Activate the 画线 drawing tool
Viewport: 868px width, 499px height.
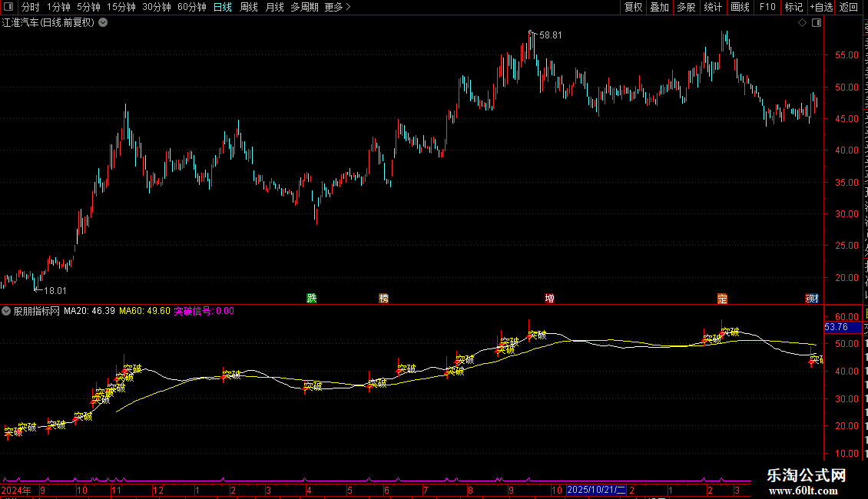click(x=740, y=7)
